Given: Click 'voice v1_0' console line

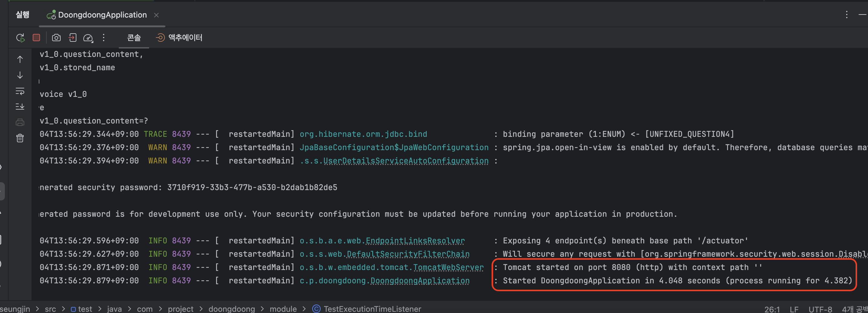Looking at the screenshot, I should coord(63,94).
